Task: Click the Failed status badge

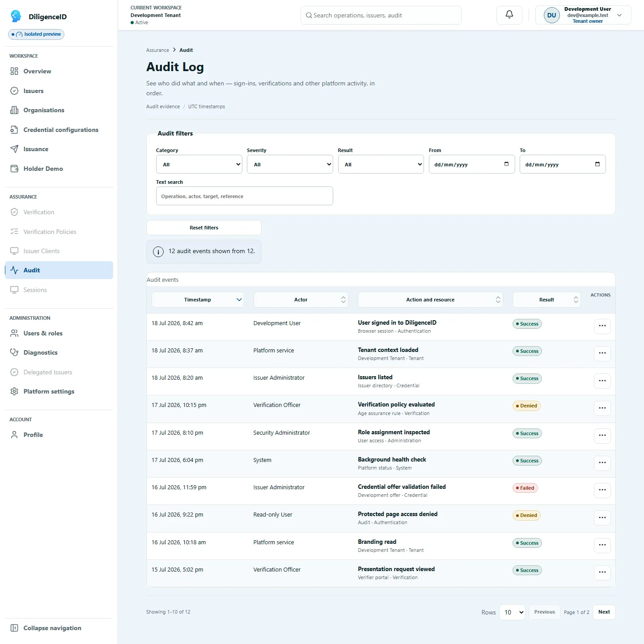Action: click(525, 488)
